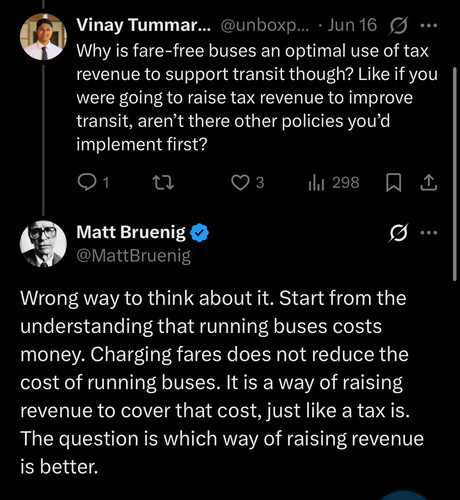The image size is (460, 500).
Task: Click the Jun 16 timestamp
Action: point(352,25)
